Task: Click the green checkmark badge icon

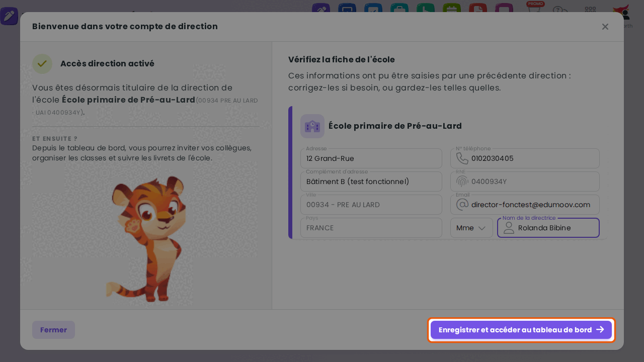Action: click(x=42, y=64)
